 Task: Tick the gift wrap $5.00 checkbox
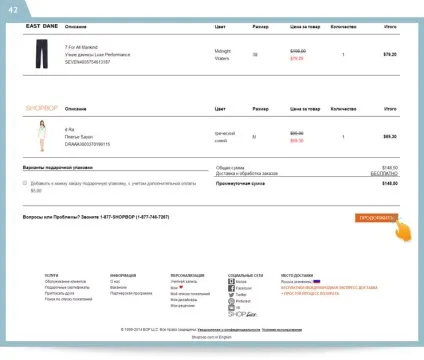tap(25, 183)
